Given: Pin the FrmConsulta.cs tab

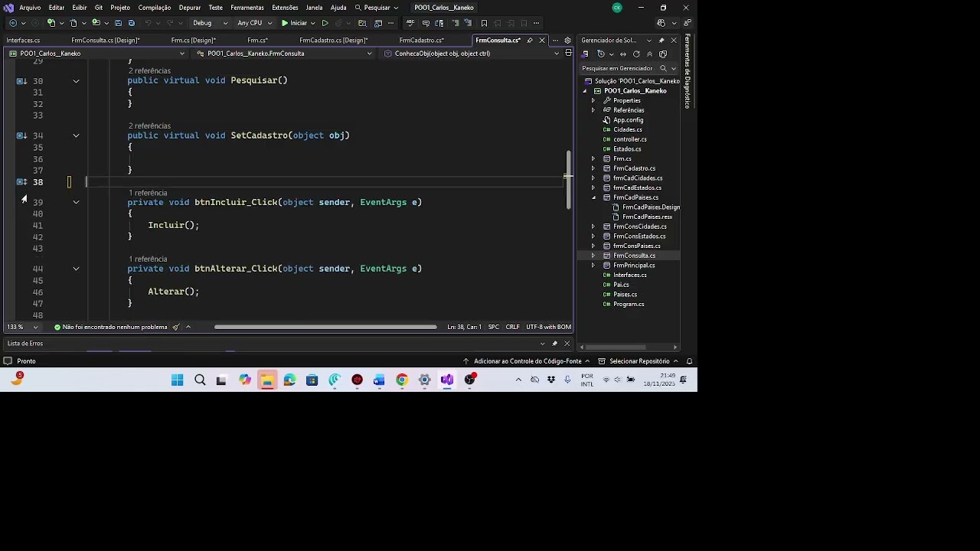Looking at the screenshot, I should (x=530, y=40).
